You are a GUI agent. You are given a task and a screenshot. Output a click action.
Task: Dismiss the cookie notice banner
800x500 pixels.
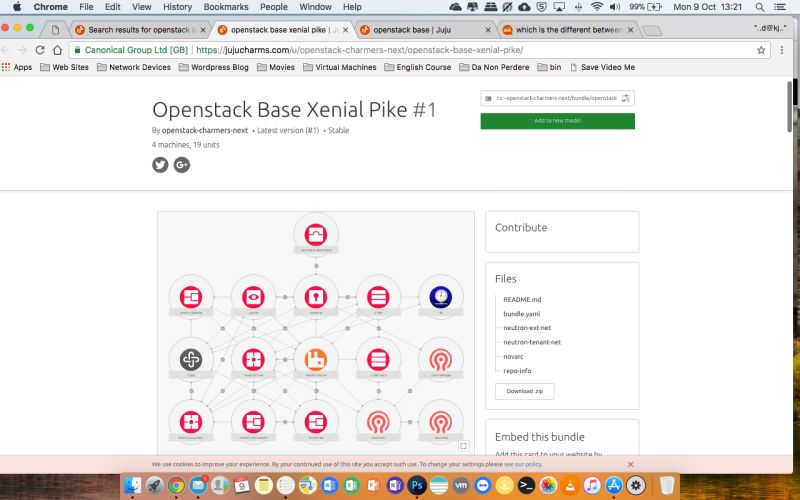pyautogui.click(x=631, y=464)
